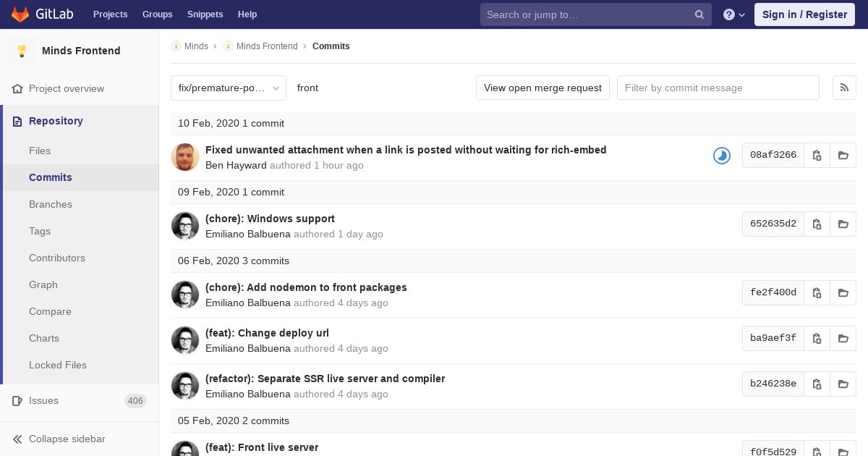Image resolution: width=868 pixels, height=456 pixels.
Task: Open Compare in sidebar
Action: click(50, 311)
